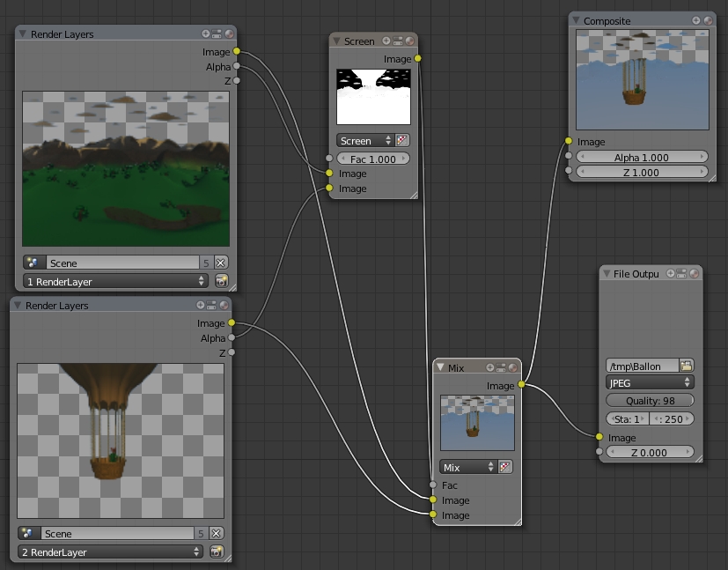Toggle preview sphere icon on Mix node header
The height and width of the screenshot is (570, 728).
[x=512, y=367]
